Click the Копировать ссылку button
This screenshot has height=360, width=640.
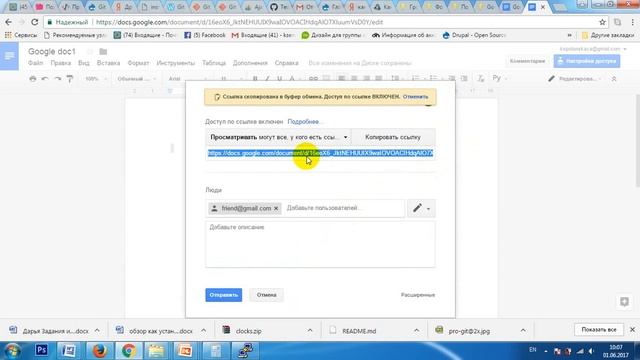click(393, 137)
